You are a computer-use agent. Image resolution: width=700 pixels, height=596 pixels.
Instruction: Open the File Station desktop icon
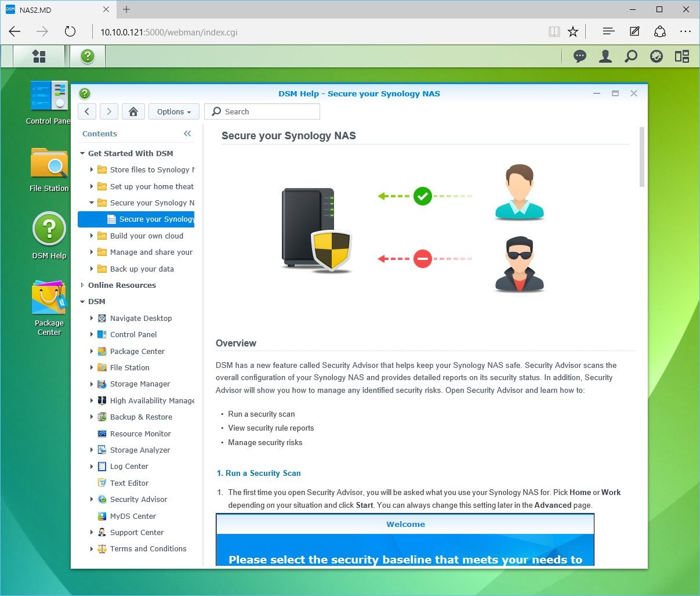[x=49, y=169]
